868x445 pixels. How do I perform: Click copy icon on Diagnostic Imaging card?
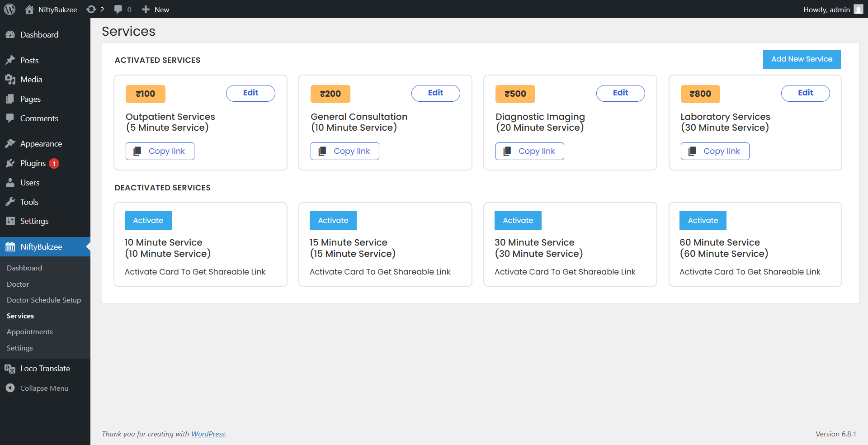[x=507, y=151]
